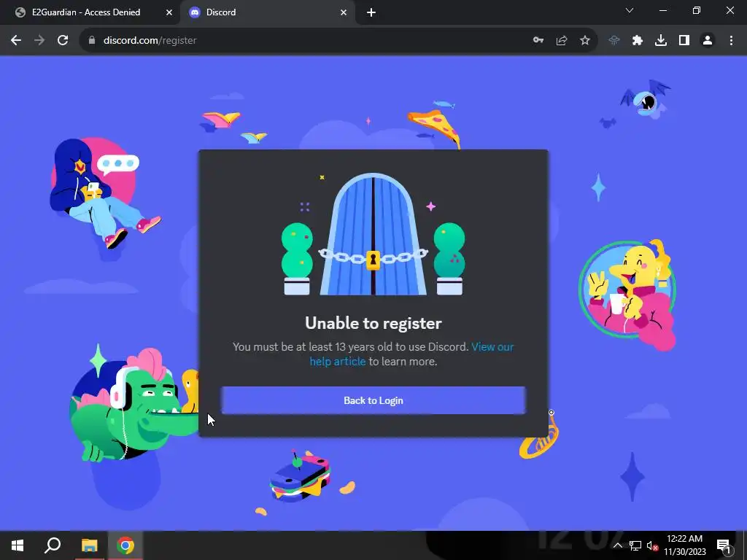Open the notification center icon

pos(724,545)
